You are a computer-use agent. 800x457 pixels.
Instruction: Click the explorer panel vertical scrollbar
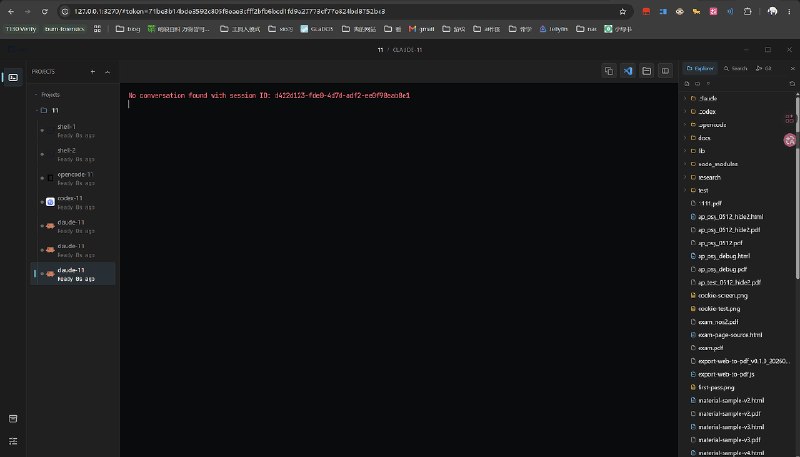[797, 186]
